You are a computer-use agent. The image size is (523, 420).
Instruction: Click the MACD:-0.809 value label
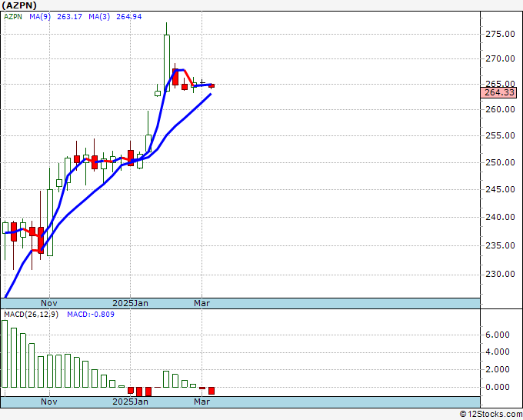click(91, 315)
